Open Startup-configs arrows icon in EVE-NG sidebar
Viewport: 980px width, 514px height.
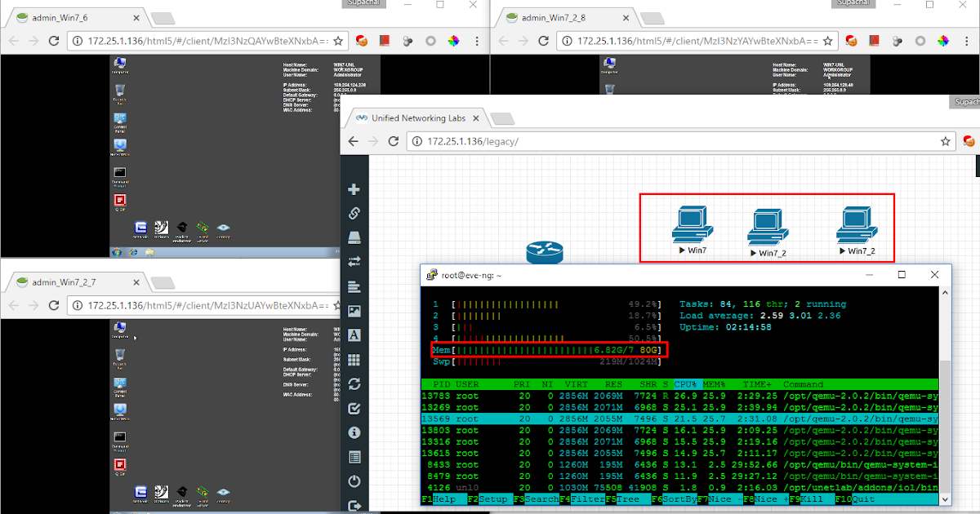(x=354, y=262)
